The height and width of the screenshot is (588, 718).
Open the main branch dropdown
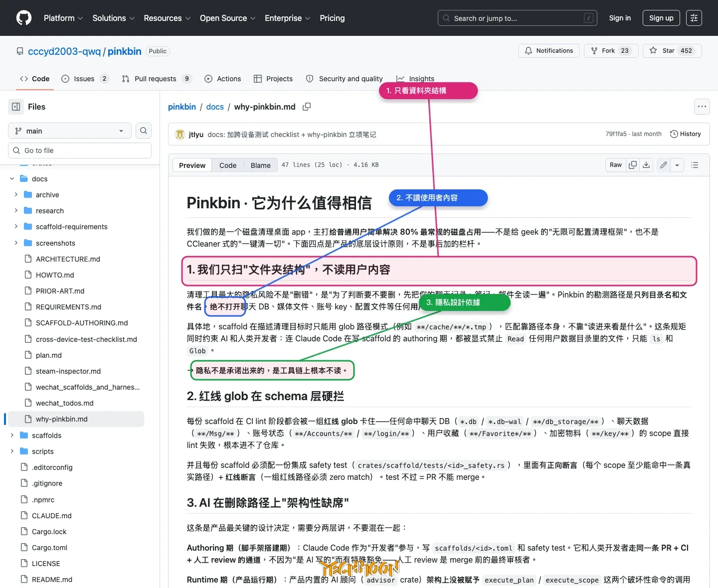tap(70, 131)
